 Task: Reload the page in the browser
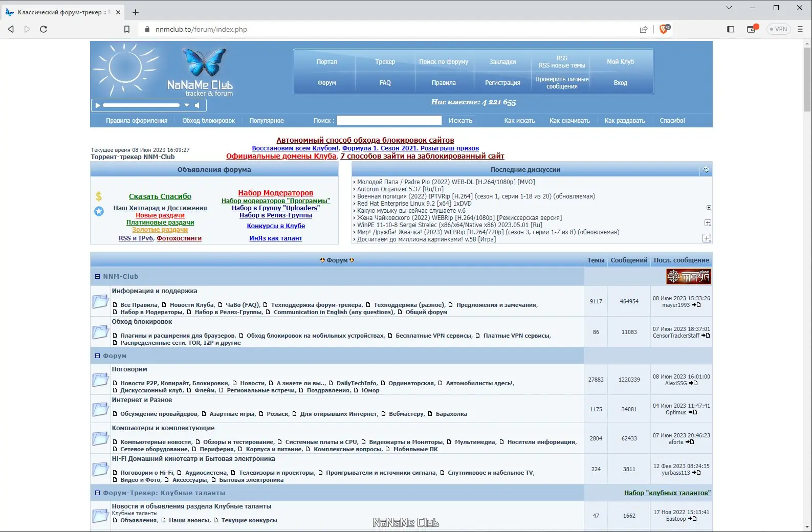(43, 29)
